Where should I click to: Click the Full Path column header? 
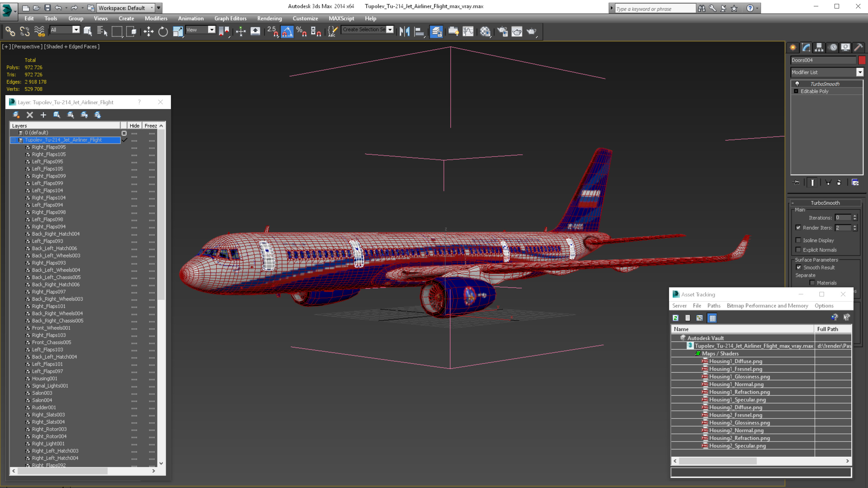(833, 329)
